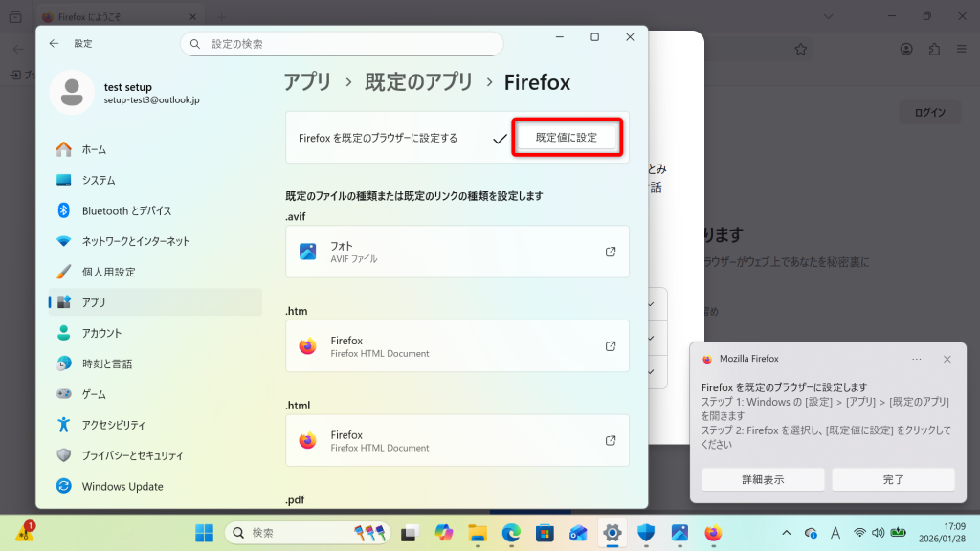
Task: Open Firefox from the taskbar
Action: 713,533
